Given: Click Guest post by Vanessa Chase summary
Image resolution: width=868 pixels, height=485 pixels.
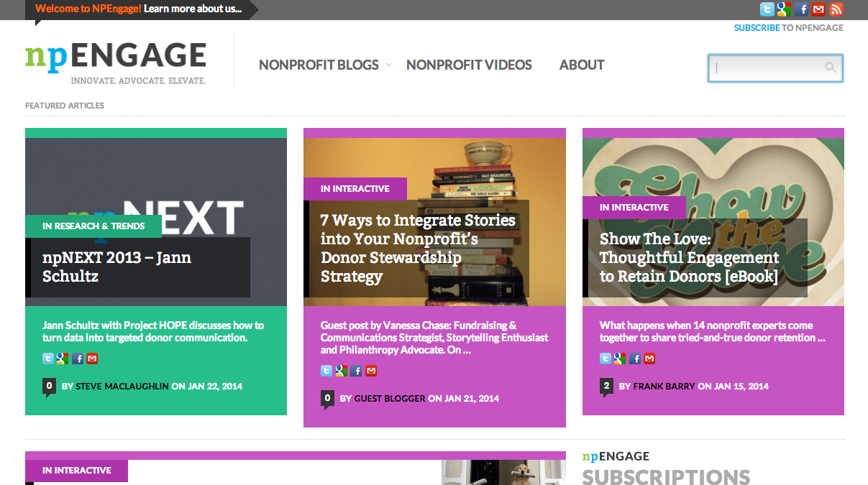Looking at the screenshot, I should [x=434, y=338].
